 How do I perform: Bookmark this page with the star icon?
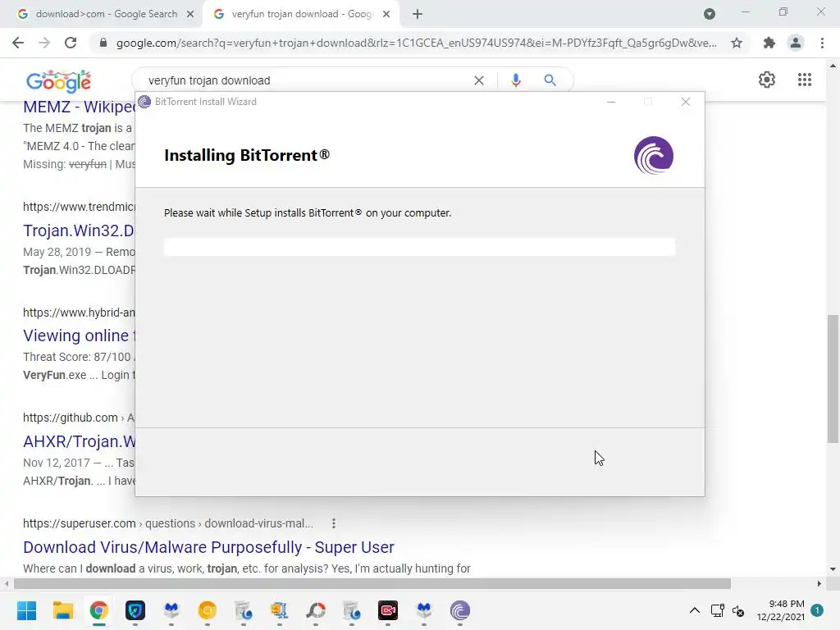[x=737, y=43]
